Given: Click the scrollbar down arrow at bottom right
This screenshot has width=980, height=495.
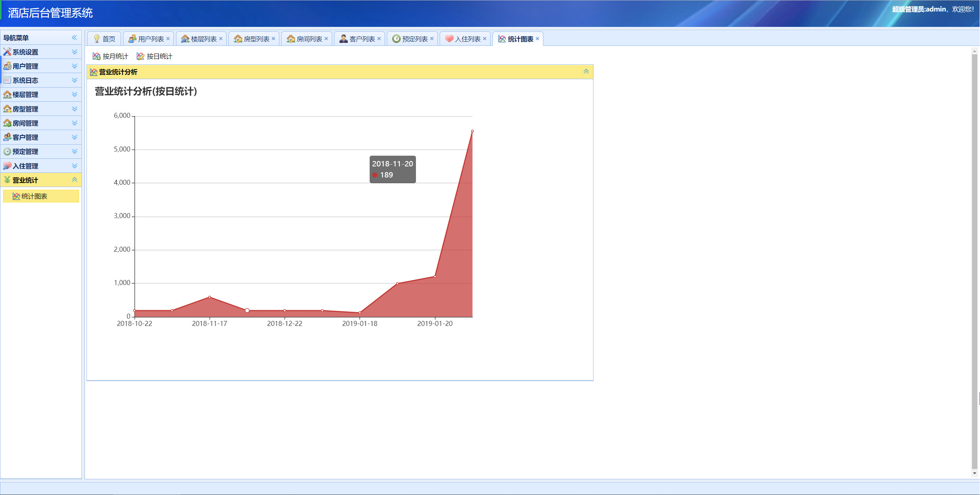Looking at the screenshot, I should (x=975, y=474).
